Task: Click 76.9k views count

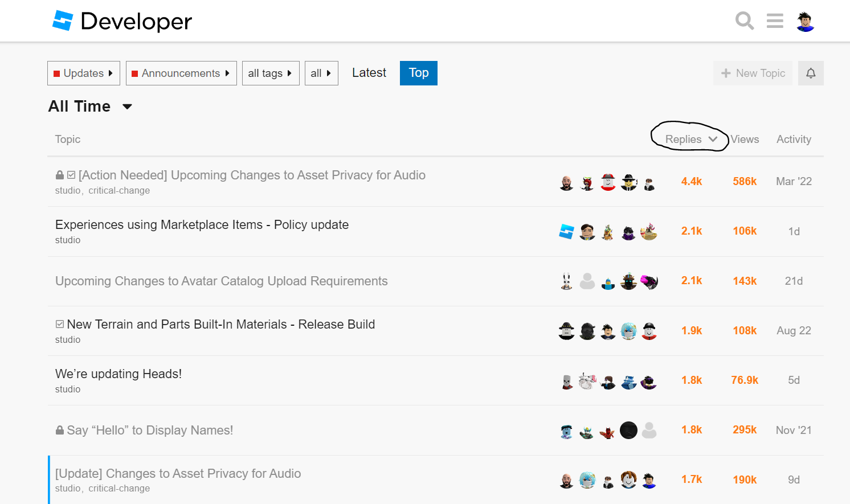Action: pos(745,380)
